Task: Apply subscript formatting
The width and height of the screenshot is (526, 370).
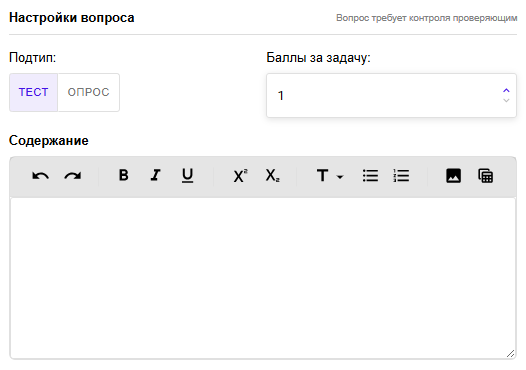Action: click(272, 175)
